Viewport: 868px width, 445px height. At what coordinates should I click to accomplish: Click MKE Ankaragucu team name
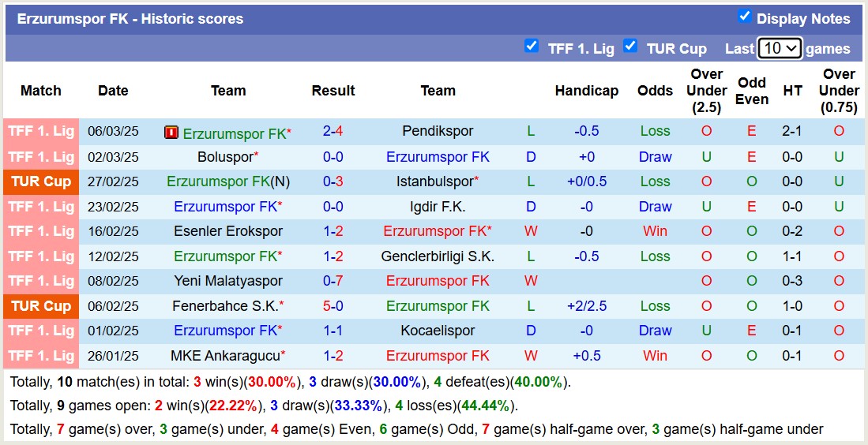[x=225, y=355]
